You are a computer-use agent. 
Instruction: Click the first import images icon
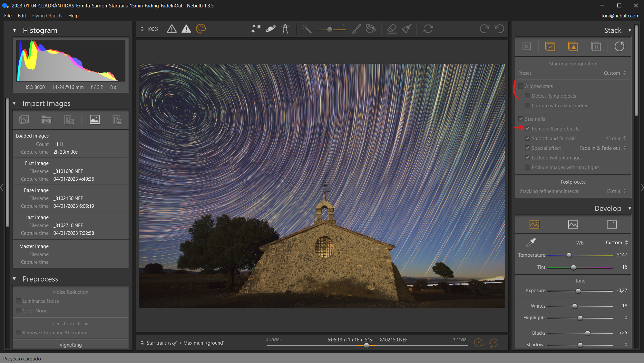click(x=24, y=119)
